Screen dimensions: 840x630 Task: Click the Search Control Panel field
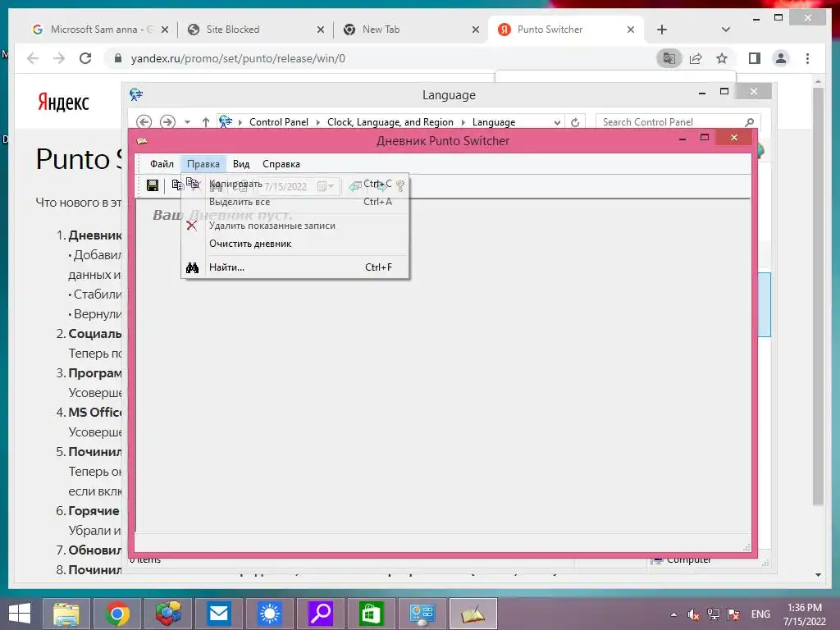[x=678, y=122]
